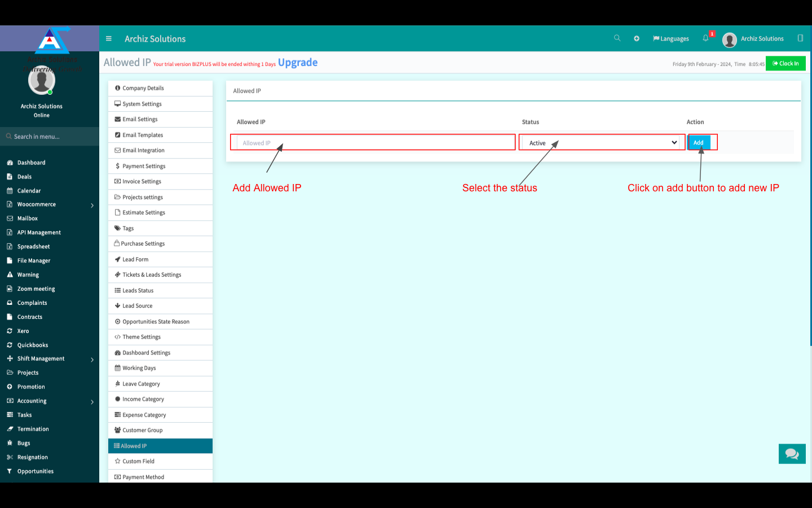
Task: Go to Dashboard in the sidebar
Action: click(x=32, y=163)
